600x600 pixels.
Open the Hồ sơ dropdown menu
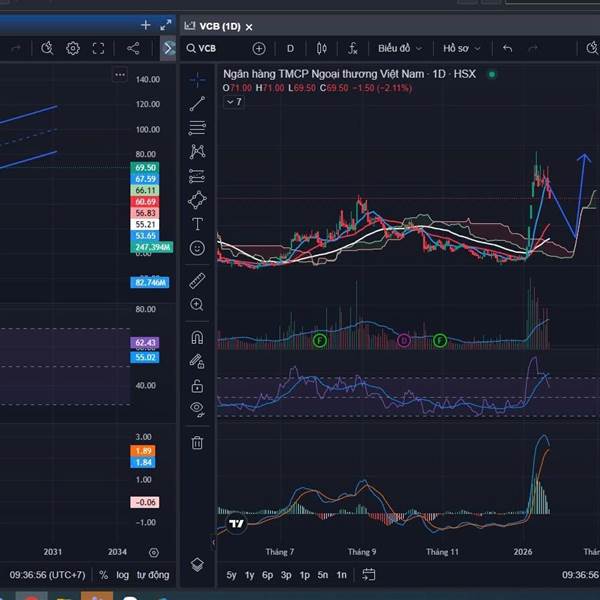pos(462,48)
